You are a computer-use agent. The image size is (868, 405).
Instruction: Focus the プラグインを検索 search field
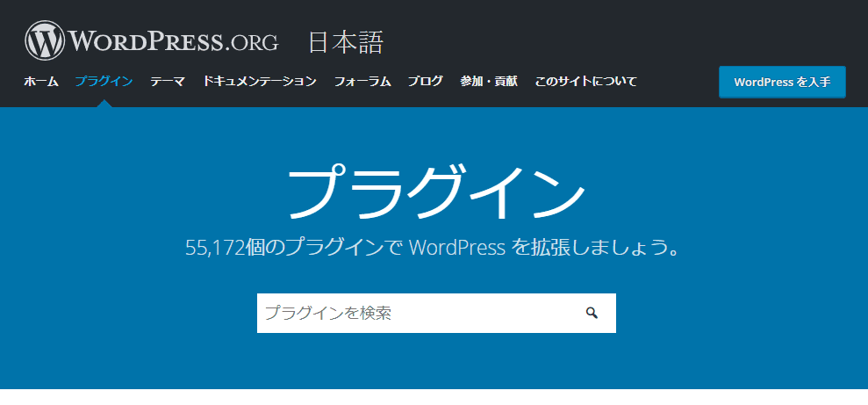pyautogui.click(x=436, y=313)
